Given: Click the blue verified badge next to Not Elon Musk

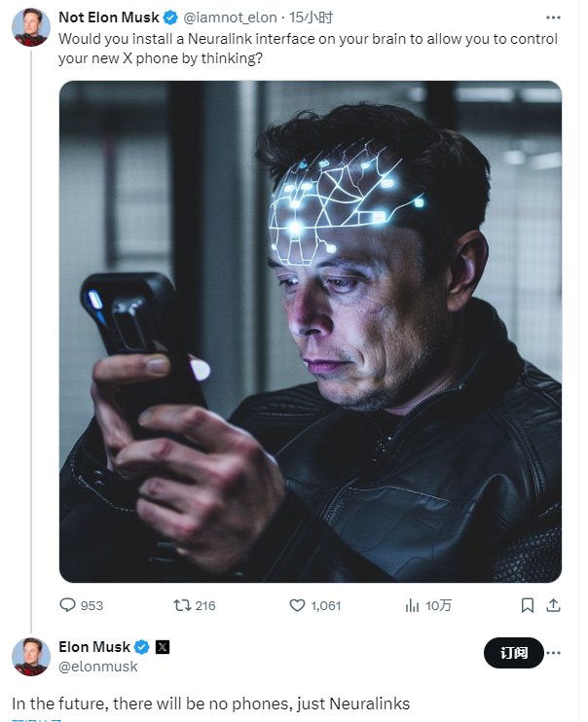Looking at the screenshot, I should [x=170, y=18].
